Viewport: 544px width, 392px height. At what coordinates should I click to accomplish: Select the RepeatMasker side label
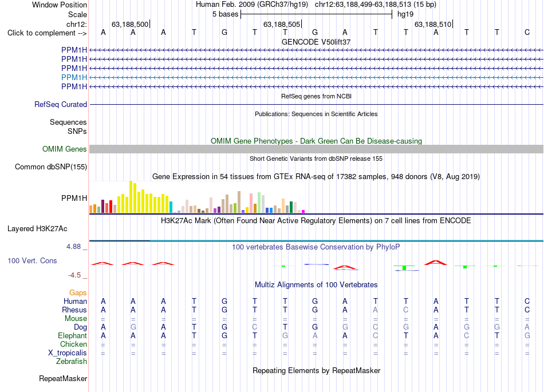click(63, 379)
